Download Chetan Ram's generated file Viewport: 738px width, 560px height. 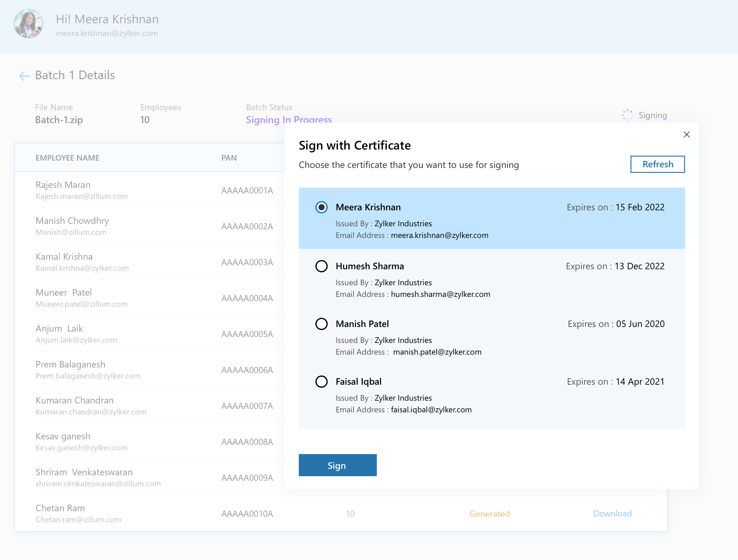(612, 514)
